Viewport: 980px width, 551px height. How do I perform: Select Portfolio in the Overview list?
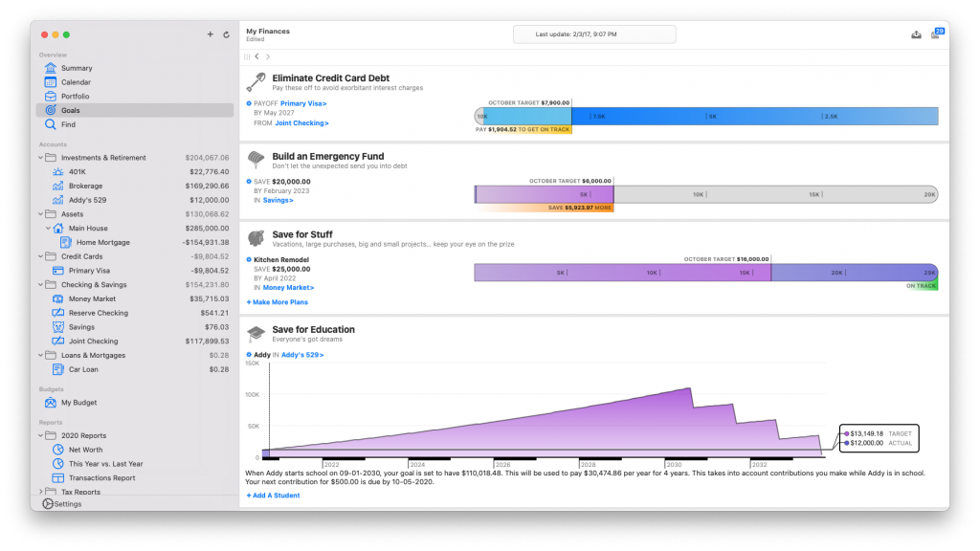134,97
